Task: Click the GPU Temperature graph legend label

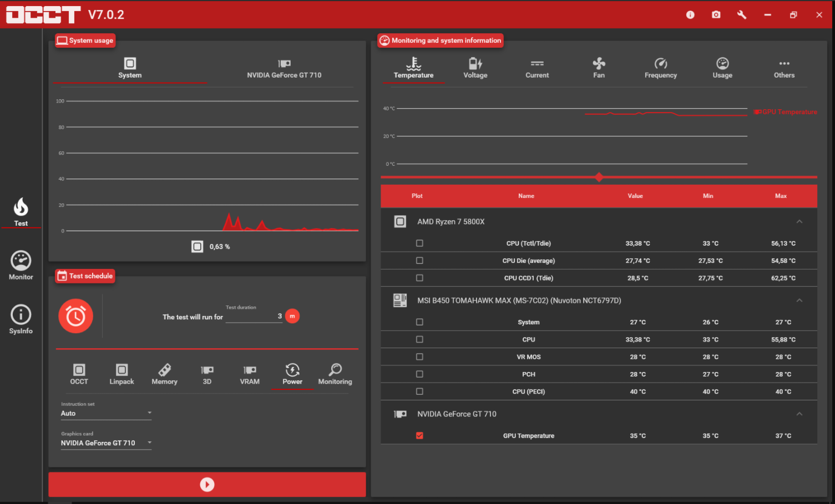Action: 785,112
